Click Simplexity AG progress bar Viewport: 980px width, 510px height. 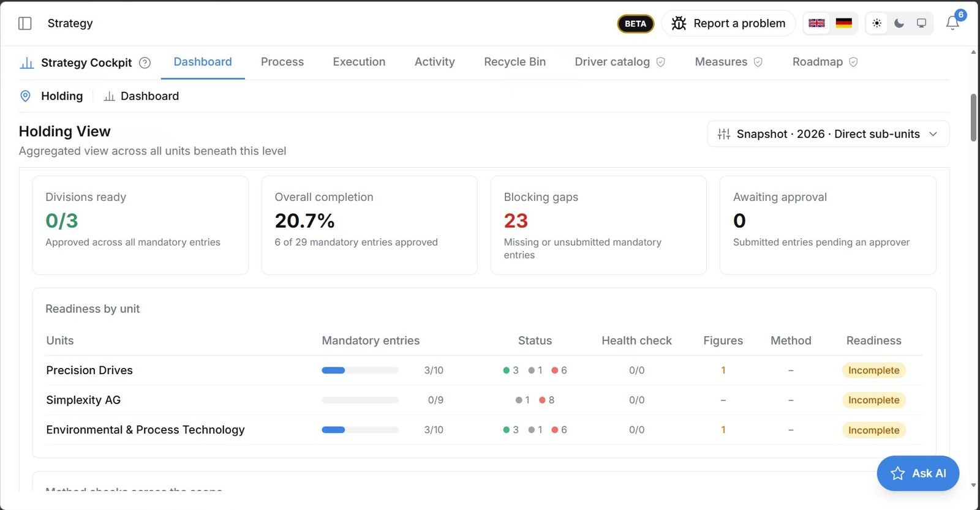(360, 400)
